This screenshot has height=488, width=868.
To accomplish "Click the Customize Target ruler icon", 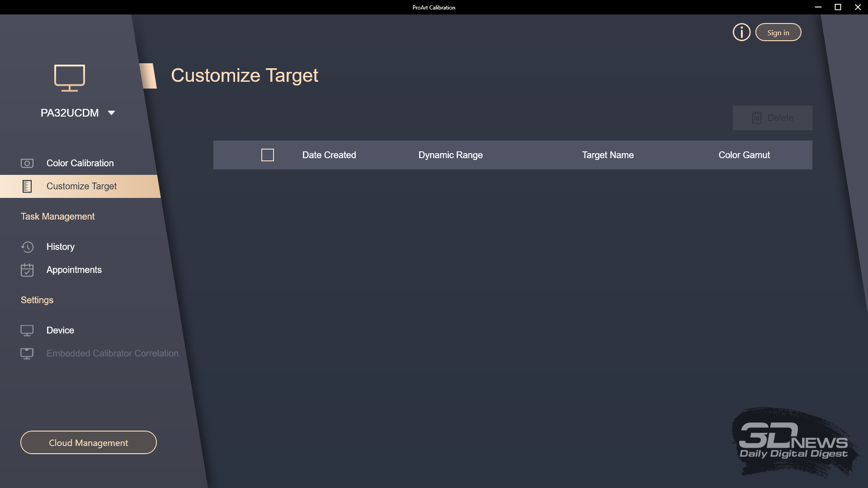I will click(x=27, y=186).
